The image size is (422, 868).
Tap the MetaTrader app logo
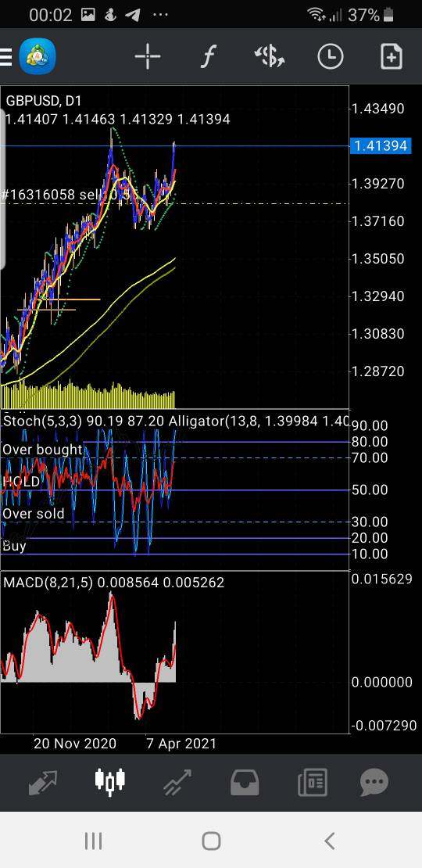[38, 56]
